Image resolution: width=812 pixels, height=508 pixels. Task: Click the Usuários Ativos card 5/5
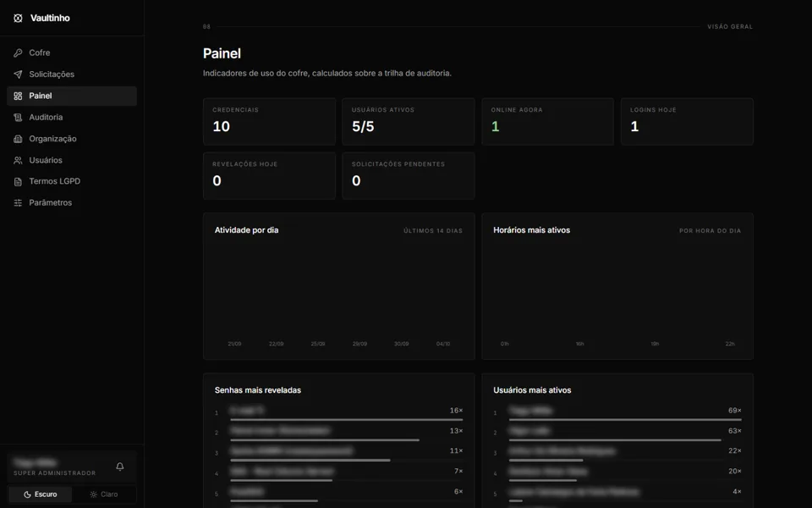click(x=409, y=122)
